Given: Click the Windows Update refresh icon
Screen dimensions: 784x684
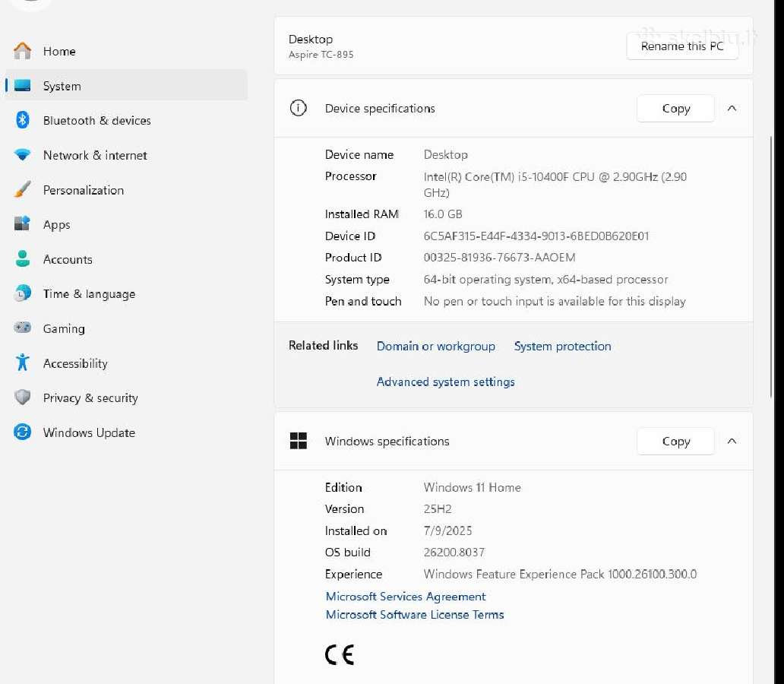Looking at the screenshot, I should 22,432.
